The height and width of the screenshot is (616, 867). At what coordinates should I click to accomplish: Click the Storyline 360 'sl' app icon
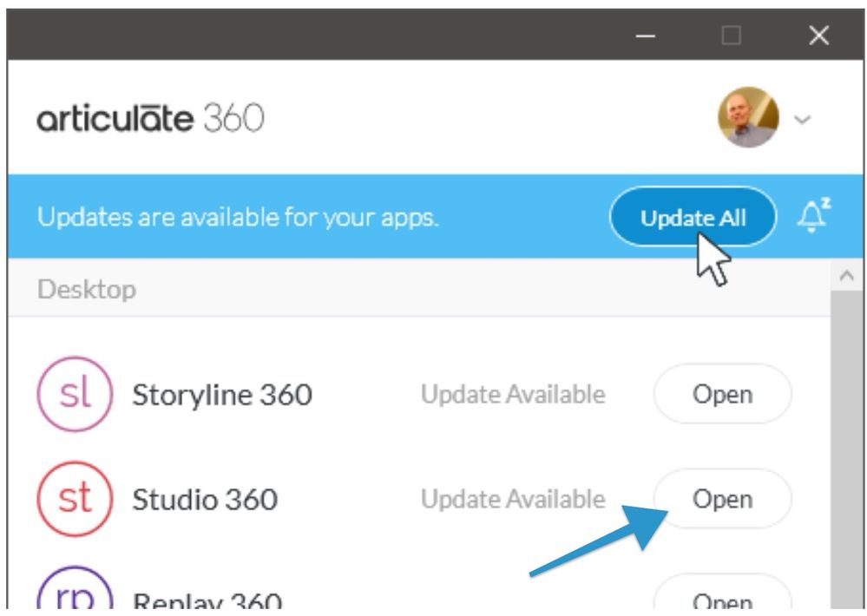(75, 394)
